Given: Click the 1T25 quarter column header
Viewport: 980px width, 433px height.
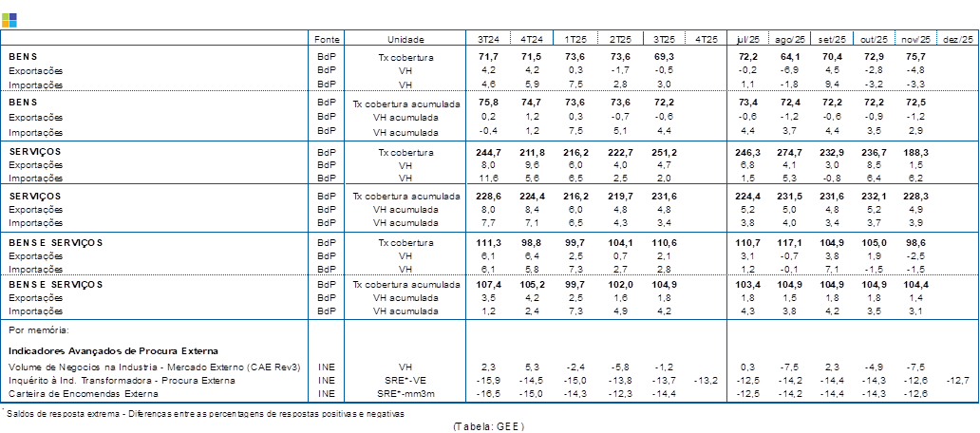Looking at the screenshot, I should click(x=576, y=39).
